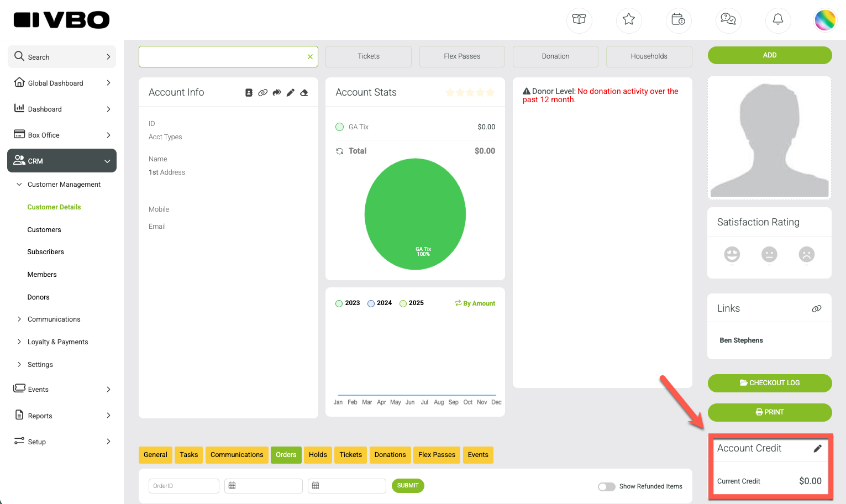
Task: Open notifications bell icon
Action: 778,19
